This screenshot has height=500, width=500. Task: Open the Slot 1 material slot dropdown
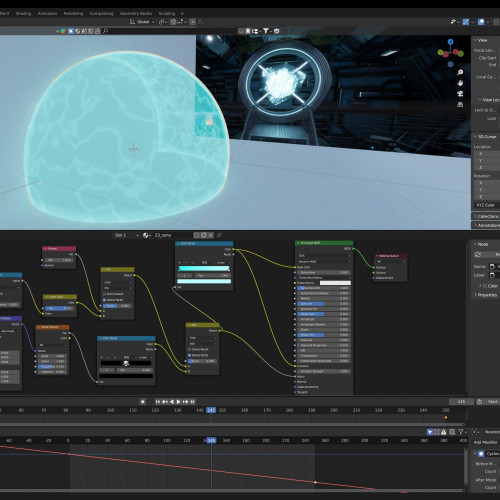126,235
